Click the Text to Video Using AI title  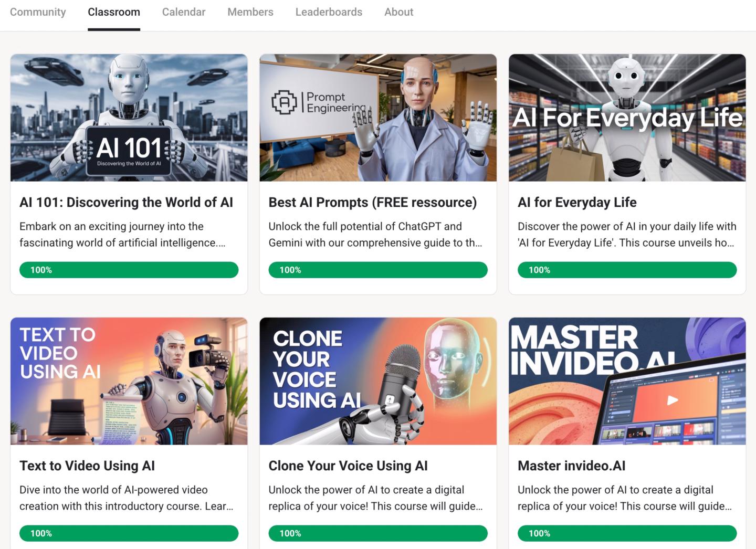(87, 466)
